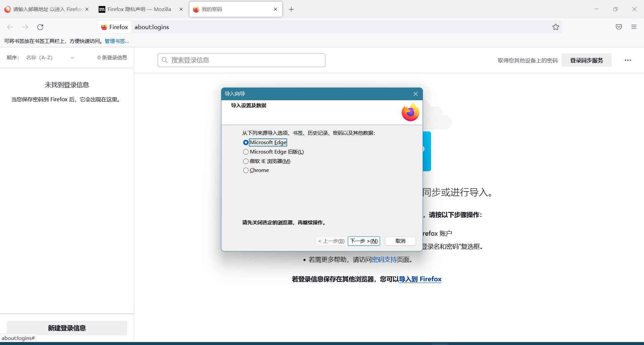Open the Pocket save icon
644x345 pixels.
619,27
